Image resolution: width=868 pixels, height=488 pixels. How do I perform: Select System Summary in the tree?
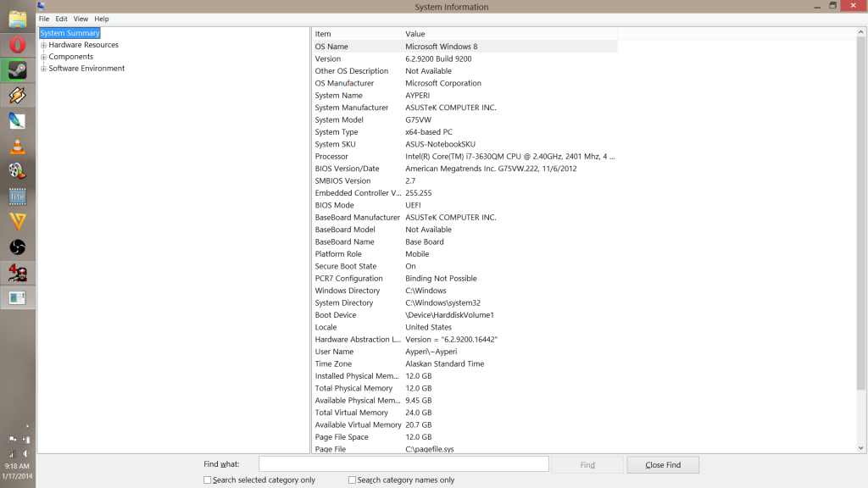[x=70, y=33]
